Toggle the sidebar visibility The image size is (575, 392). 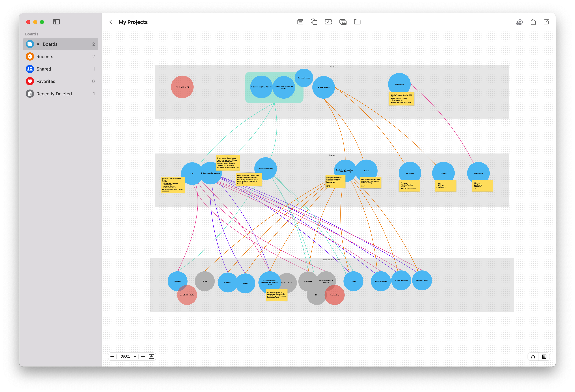[x=56, y=22]
